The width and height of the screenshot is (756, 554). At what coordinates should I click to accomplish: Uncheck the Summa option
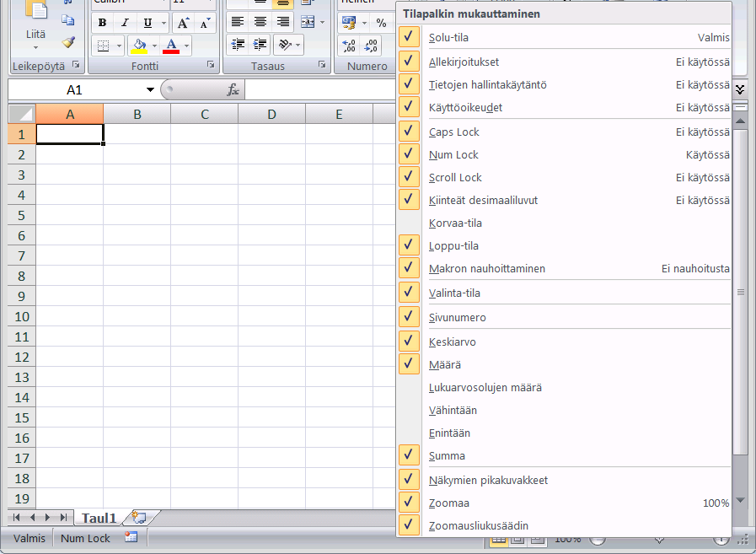564,455
